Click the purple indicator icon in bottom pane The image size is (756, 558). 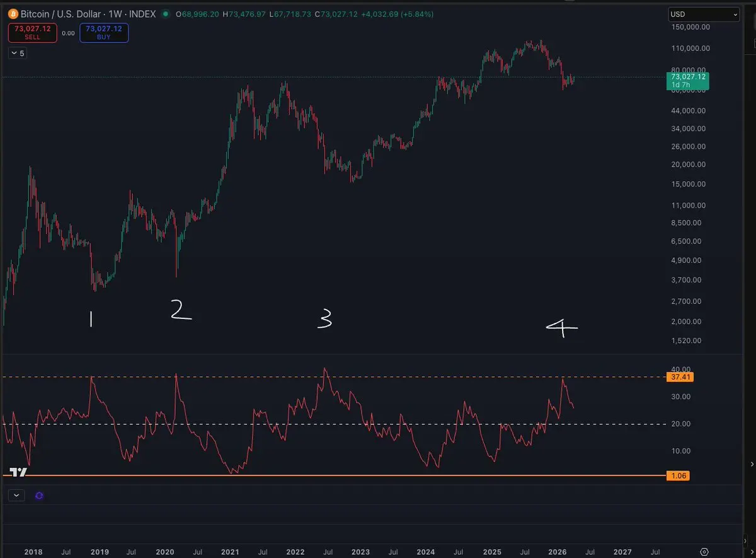[39, 496]
